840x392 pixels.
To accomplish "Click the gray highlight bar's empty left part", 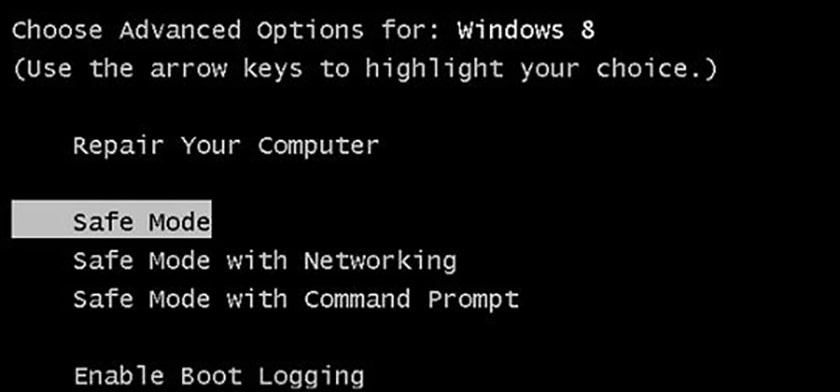I will (x=42, y=220).
